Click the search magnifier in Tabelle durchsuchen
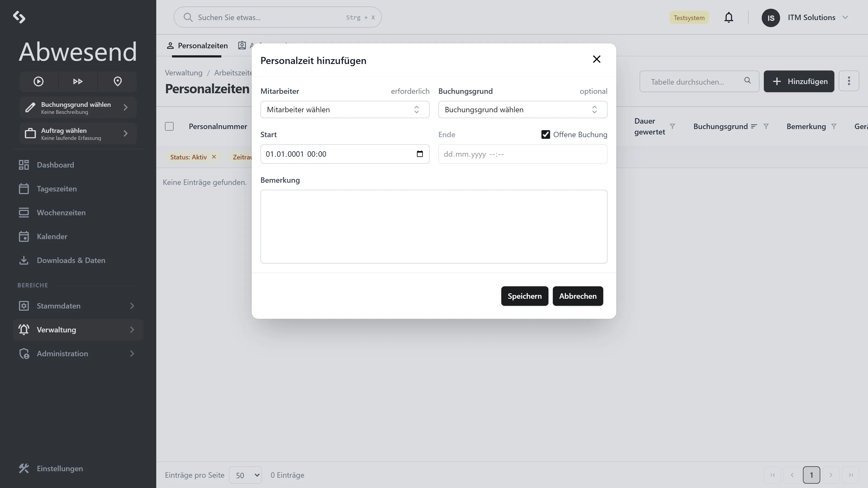The image size is (868, 488). 747,81
